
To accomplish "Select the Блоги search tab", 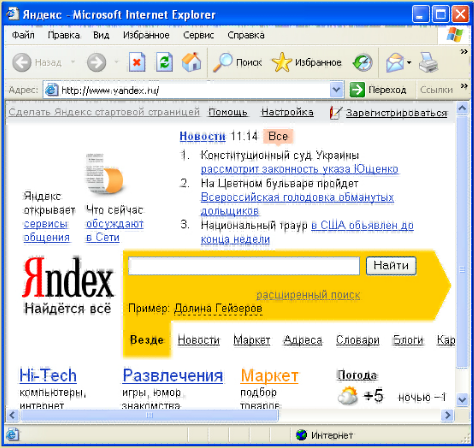I will tap(408, 340).
